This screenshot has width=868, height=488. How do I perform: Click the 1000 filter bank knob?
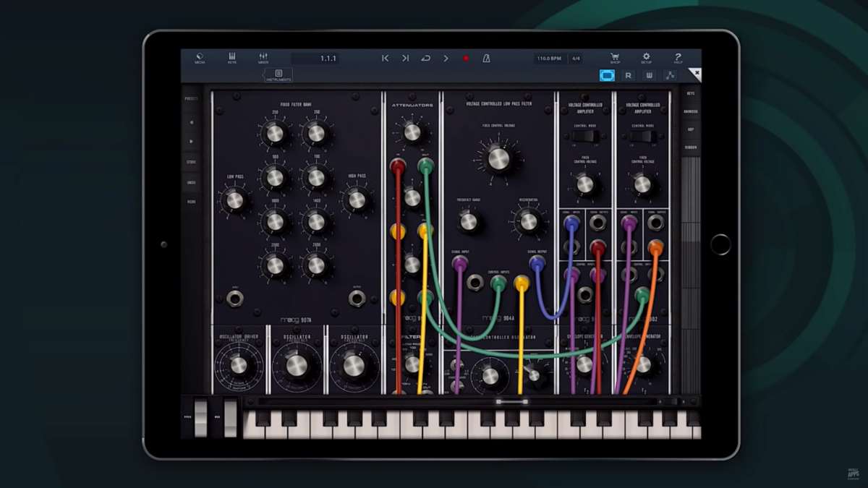(275, 222)
